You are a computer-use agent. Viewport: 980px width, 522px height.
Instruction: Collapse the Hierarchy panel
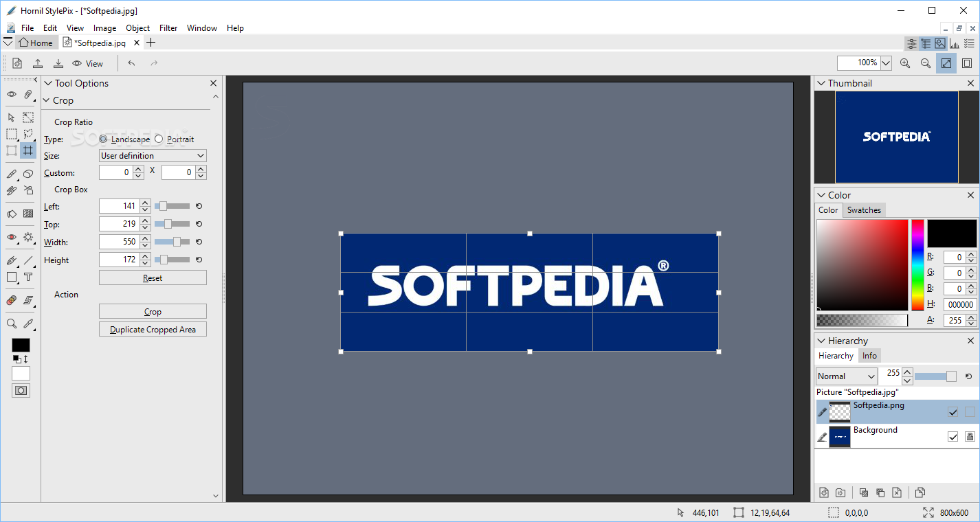tap(821, 341)
